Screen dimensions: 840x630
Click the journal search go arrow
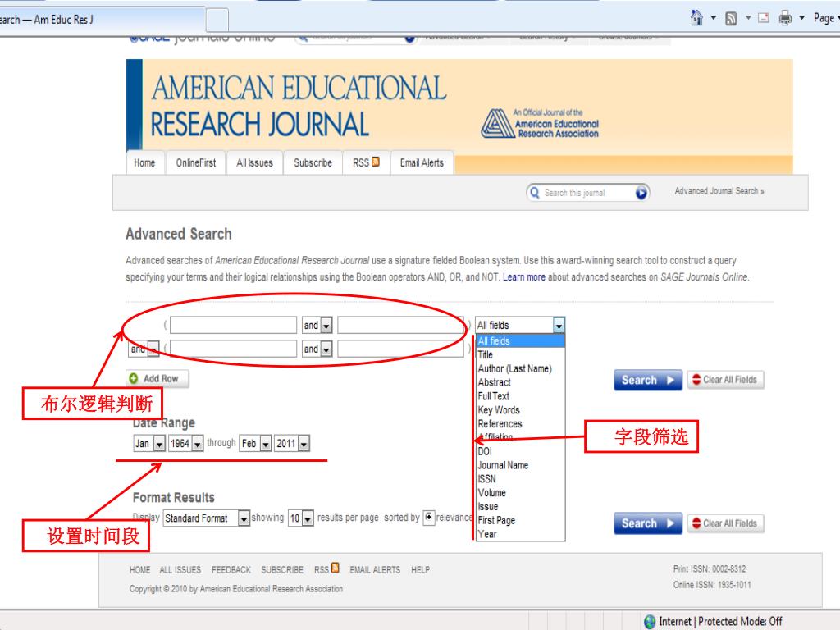(x=641, y=193)
